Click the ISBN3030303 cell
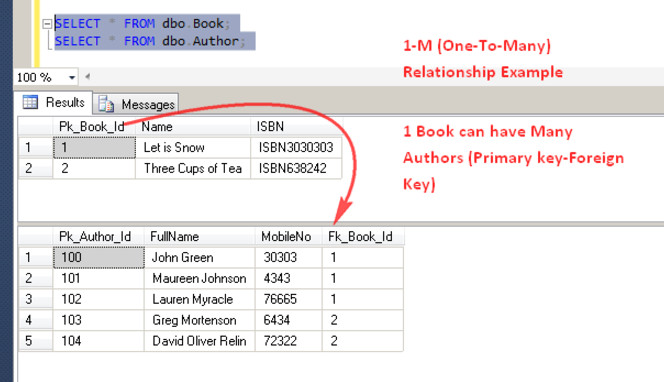The height and width of the screenshot is (382, 664). point(296,147)
